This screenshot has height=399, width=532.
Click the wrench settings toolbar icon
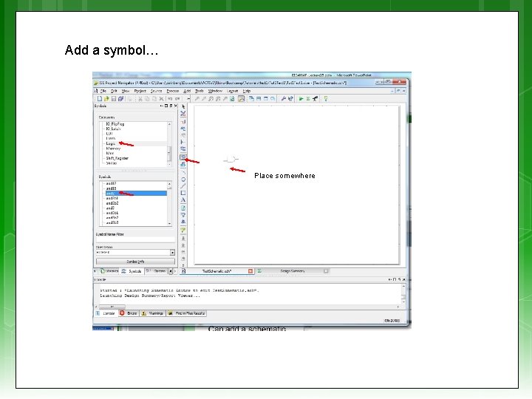point(283,99)
